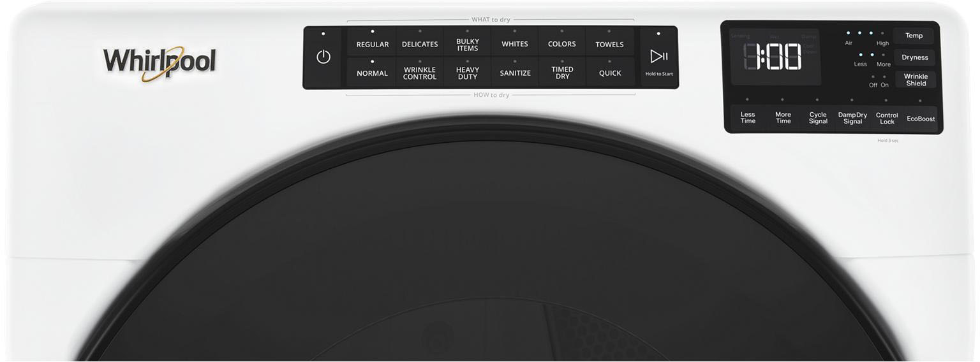Tap Less Time to decrease duration
980x362 pixels.
coord(748,118)
